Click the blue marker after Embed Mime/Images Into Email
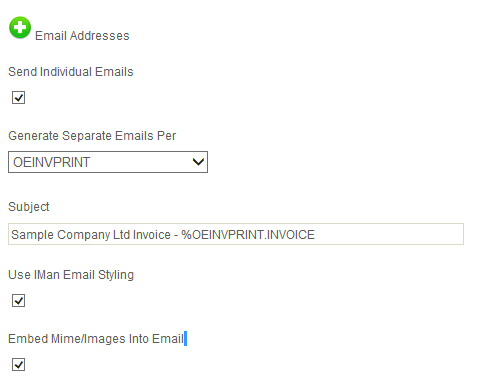This screenshot has width=488, height=382. [186, 339]
